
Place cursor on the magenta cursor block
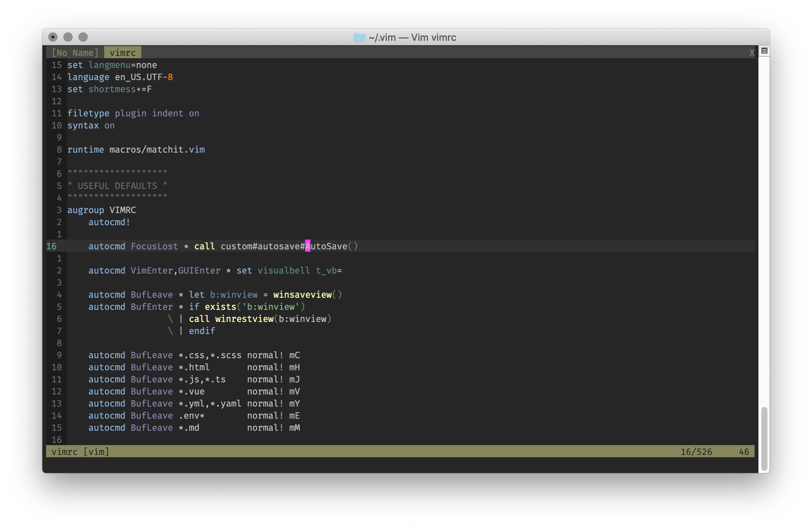point(307,246)
